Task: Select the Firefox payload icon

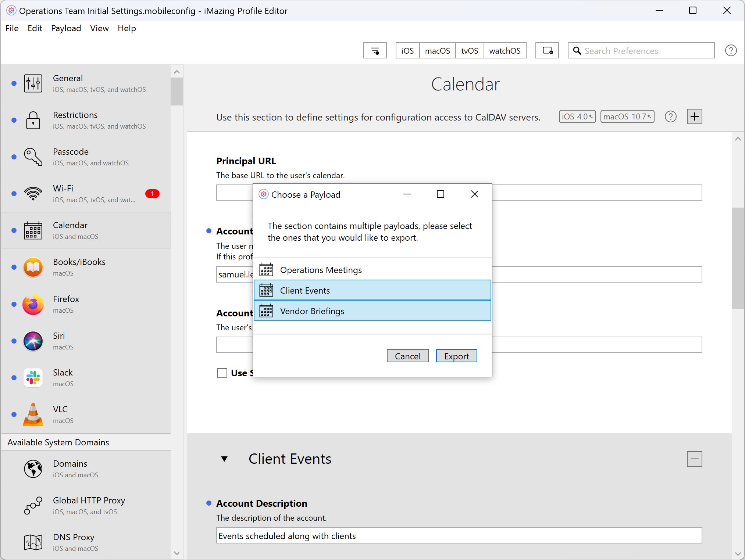Action: (x=33, y=304)
